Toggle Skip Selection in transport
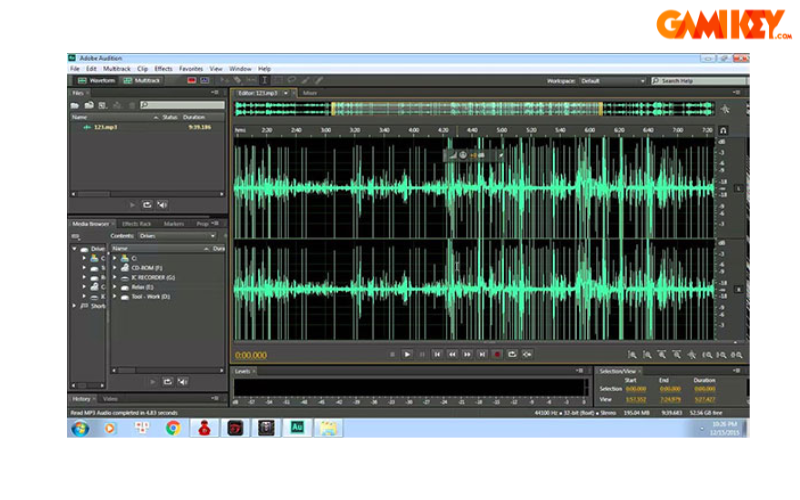The height and width of the screenshot is (500, 800). (527, 354)
